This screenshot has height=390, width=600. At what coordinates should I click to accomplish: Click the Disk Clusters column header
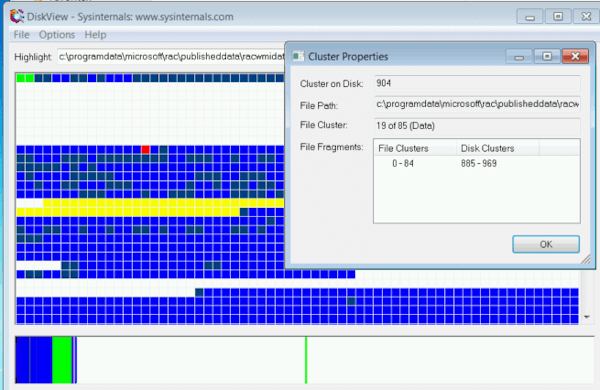coord(498,148)
